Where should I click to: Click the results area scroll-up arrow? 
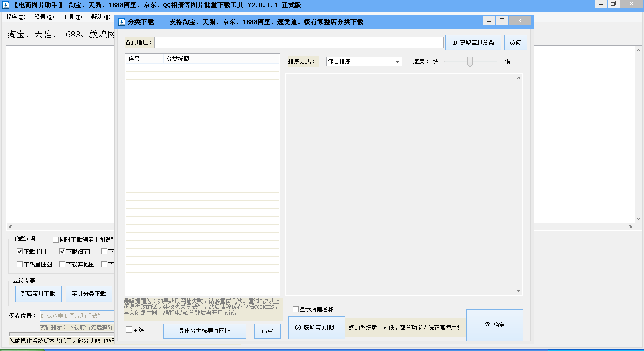pos(519,79)
